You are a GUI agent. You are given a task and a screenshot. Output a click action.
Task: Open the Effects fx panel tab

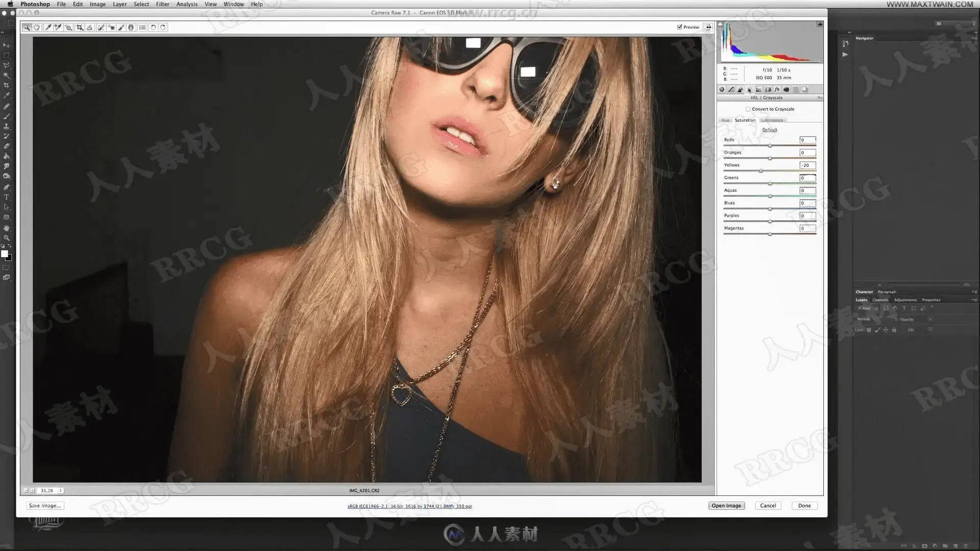(x=777, y=89)
